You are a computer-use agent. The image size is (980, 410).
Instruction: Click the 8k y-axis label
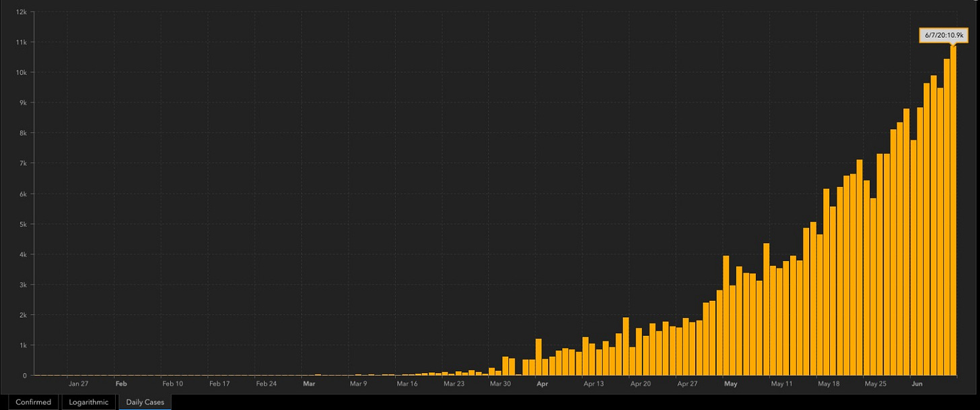[x=23, y=133]
